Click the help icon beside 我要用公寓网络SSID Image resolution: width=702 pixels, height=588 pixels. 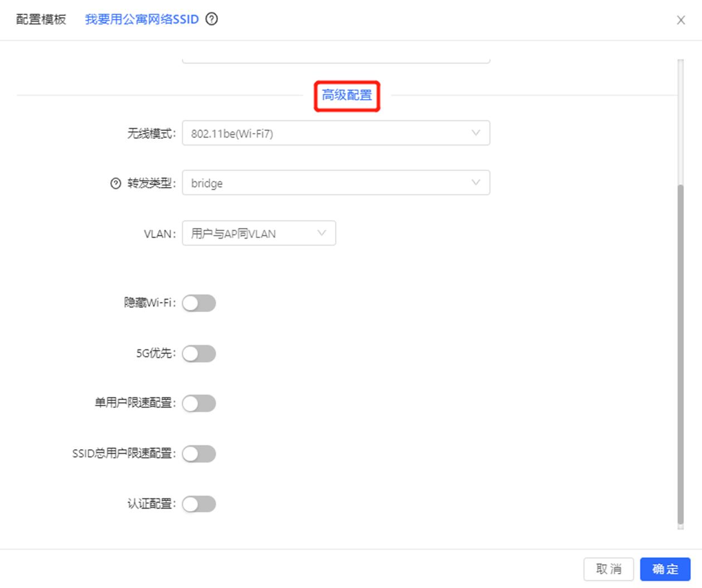point(212,20)
